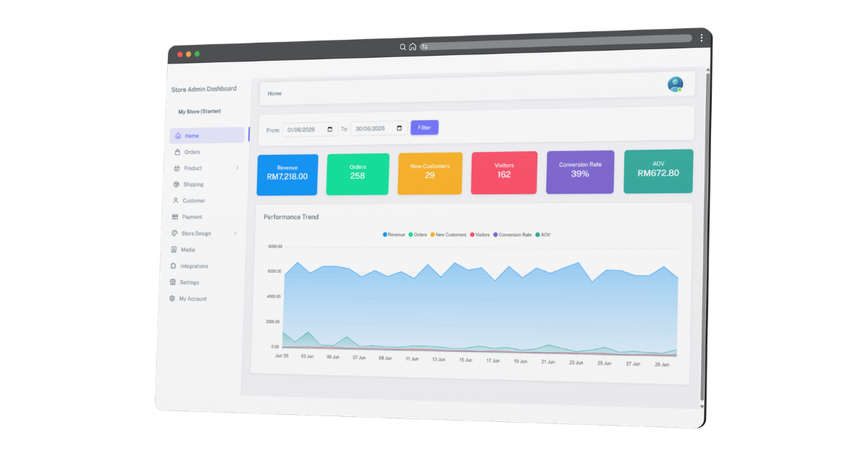Screen dimensions: 868x456
Task: Toggle the Visitors series in chart legend
Action: (x=480, y=235)
